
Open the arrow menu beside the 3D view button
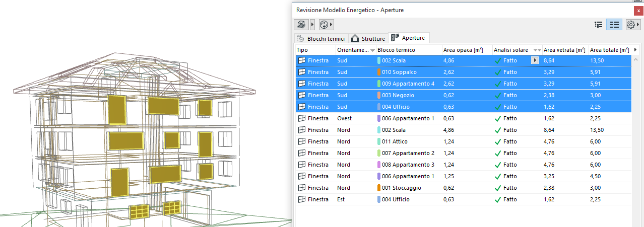pos(312,24)
